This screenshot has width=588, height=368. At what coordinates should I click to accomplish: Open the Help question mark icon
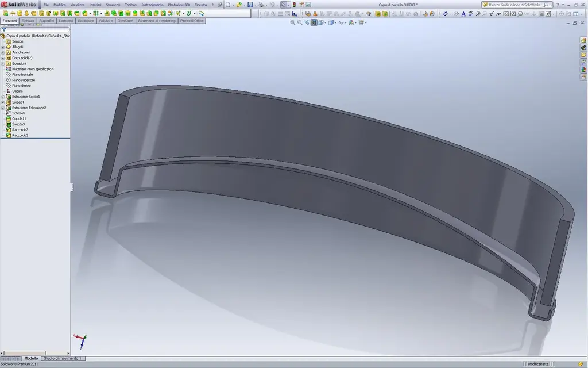[x=558, y=5]
